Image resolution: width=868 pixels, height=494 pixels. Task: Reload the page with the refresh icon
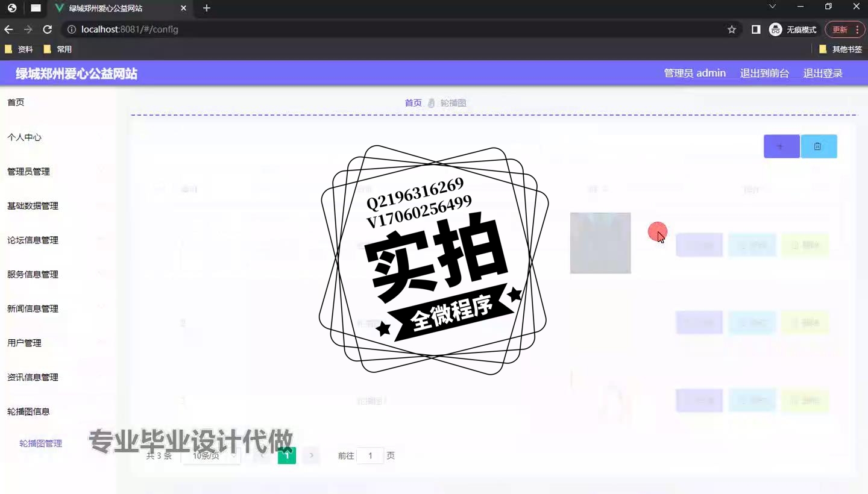pyautogui.click(x=47, y=30)
